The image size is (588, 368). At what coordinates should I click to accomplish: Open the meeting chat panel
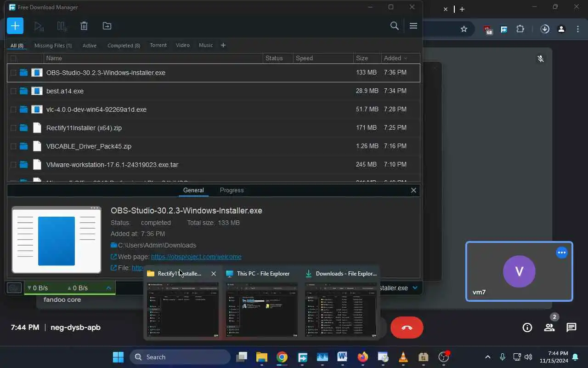point(571,328)
